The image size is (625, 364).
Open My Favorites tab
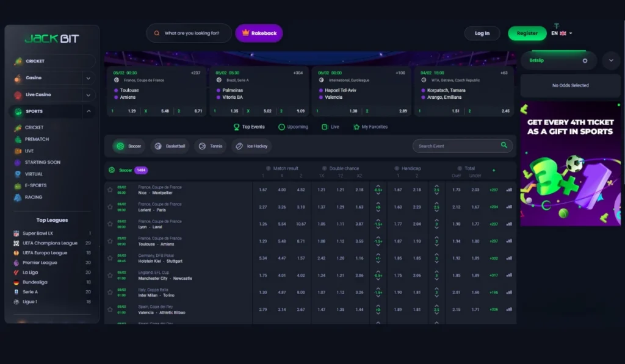(370, 127)
